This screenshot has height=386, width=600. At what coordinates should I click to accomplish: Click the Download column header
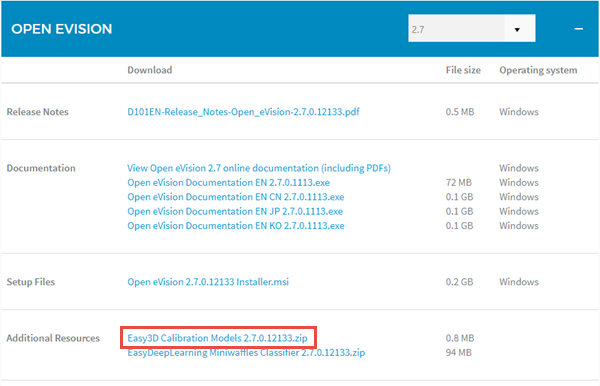coord(150,70)
